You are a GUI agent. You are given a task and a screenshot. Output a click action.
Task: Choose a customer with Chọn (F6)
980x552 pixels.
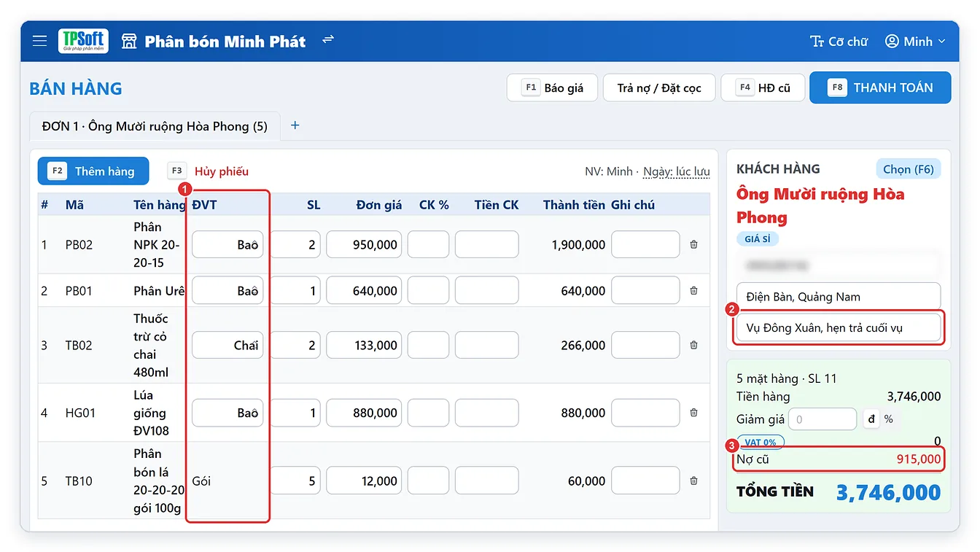[908, 169]
